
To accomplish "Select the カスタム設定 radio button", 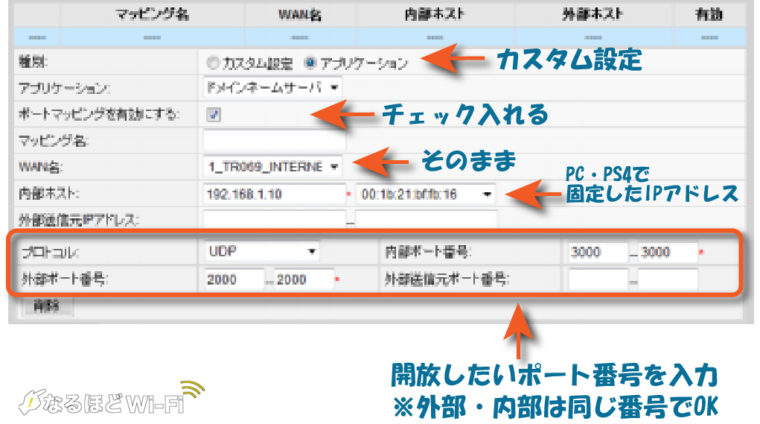I will coord(212,63).
